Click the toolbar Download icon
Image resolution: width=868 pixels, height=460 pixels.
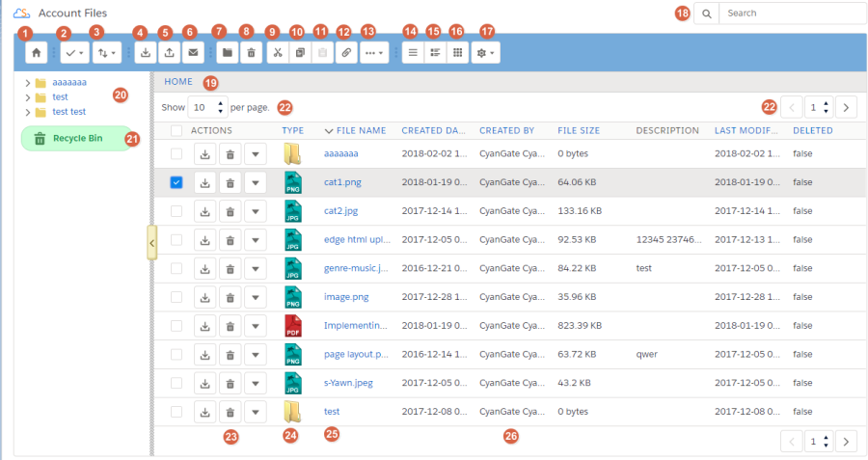click(x=145, y=52)
